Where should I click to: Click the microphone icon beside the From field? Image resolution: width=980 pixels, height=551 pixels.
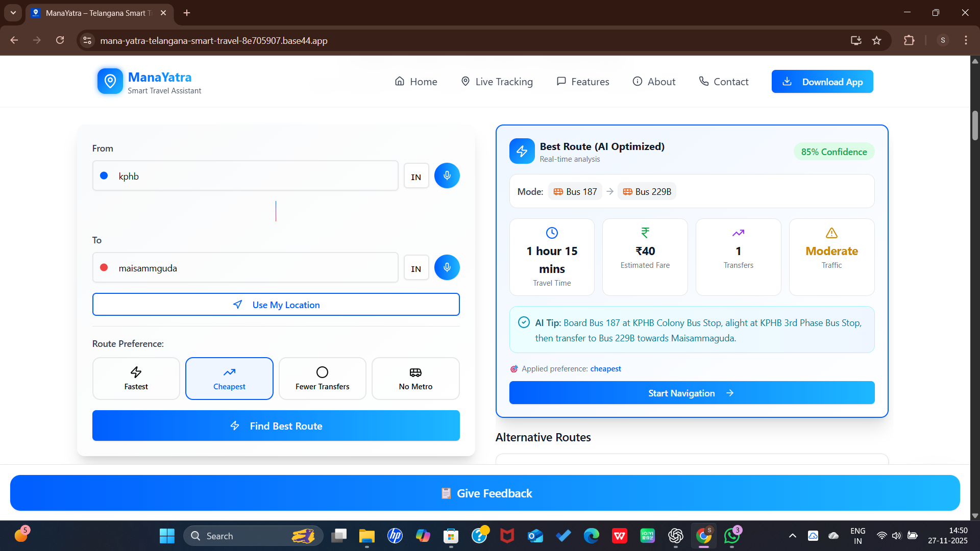point(447,176)
